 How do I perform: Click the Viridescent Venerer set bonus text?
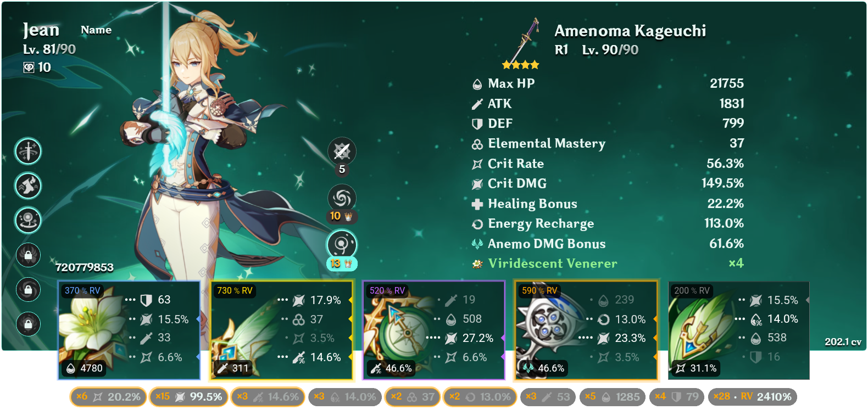point(553,263)
